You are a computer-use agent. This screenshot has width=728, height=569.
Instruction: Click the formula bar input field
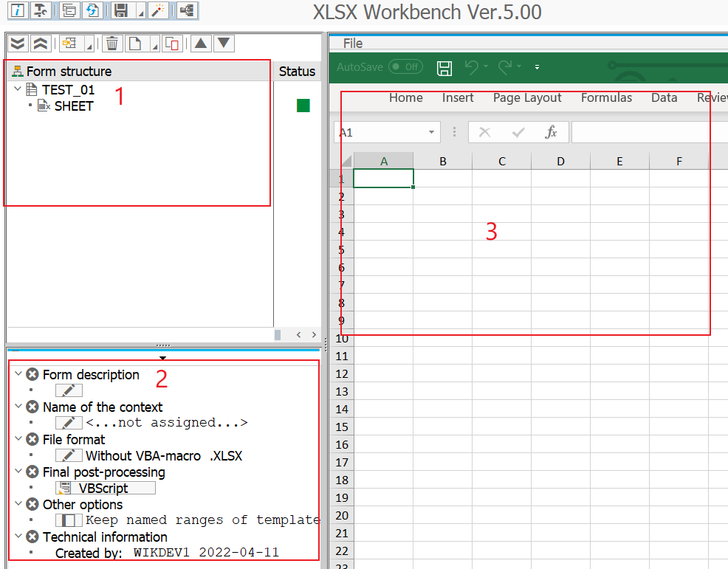coord(650,132)
